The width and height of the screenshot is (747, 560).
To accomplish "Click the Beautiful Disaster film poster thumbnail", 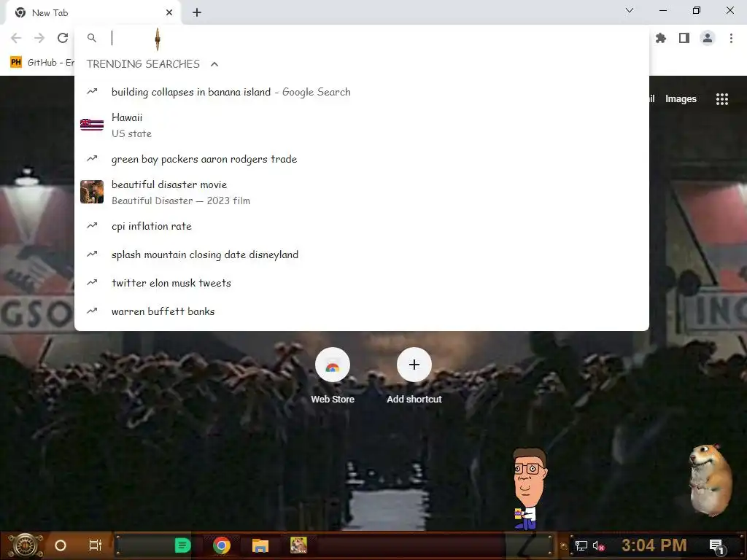I will click(x=92, y=192).
